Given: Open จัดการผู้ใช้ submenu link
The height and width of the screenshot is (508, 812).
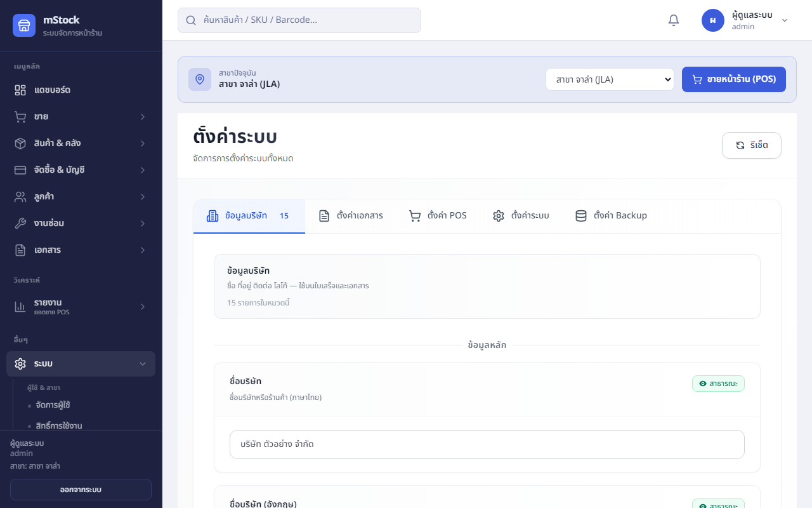Looking at the screenshot, I should pyautogui.click(x=53, y=405).
